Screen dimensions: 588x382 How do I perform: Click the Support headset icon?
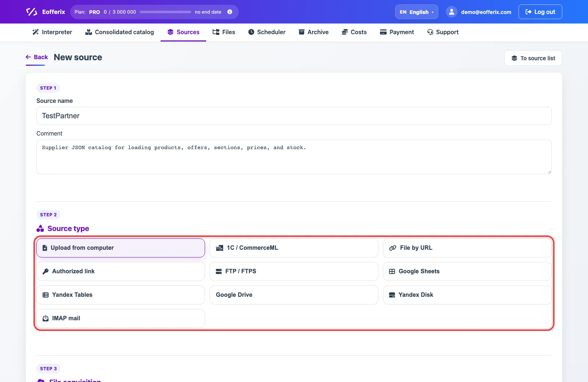[430, 32]
